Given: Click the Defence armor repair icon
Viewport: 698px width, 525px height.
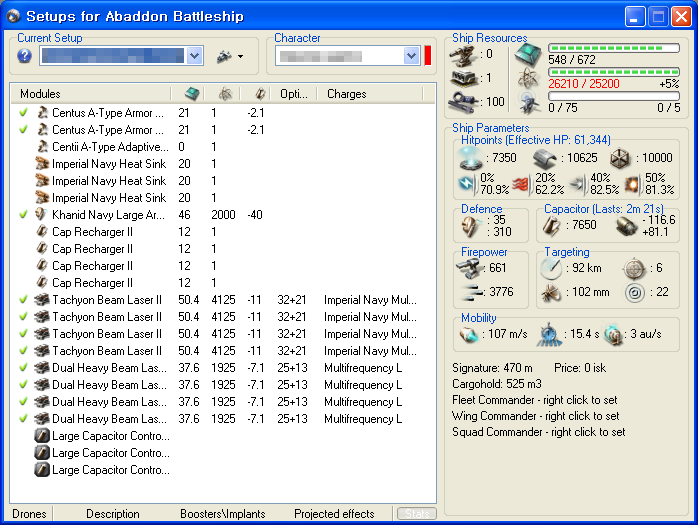Looking at the screenshot, I should pos(471,226).
